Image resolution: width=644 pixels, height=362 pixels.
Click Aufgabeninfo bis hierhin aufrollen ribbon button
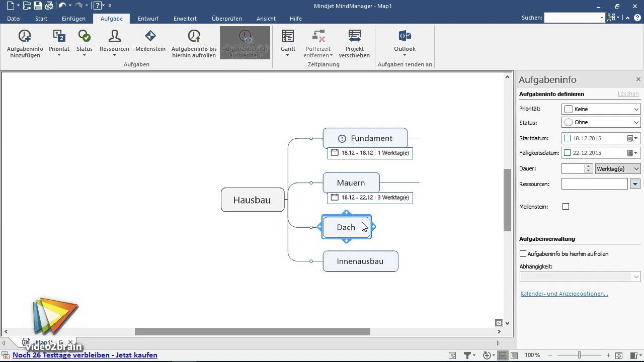(194, 43)
